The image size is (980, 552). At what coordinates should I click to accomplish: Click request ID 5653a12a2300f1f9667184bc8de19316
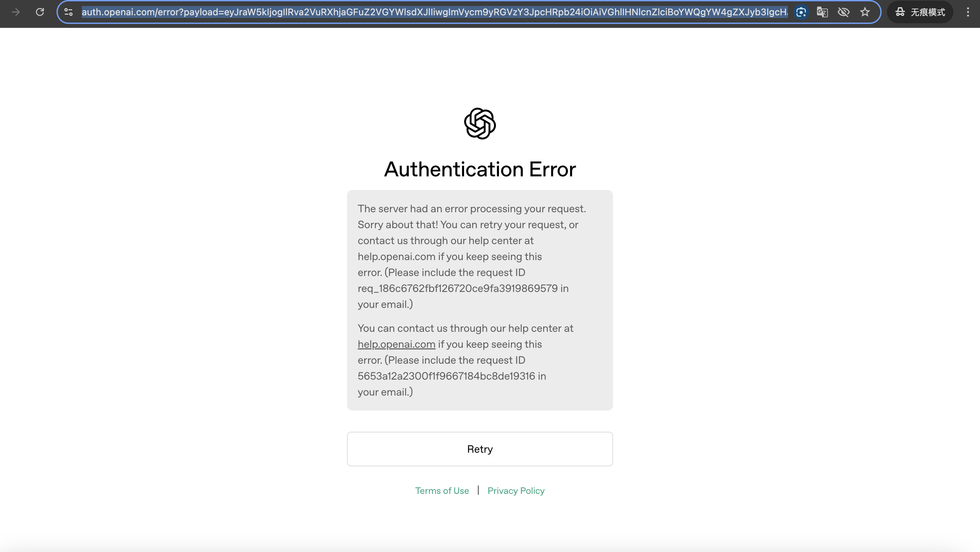coord(446,376)
